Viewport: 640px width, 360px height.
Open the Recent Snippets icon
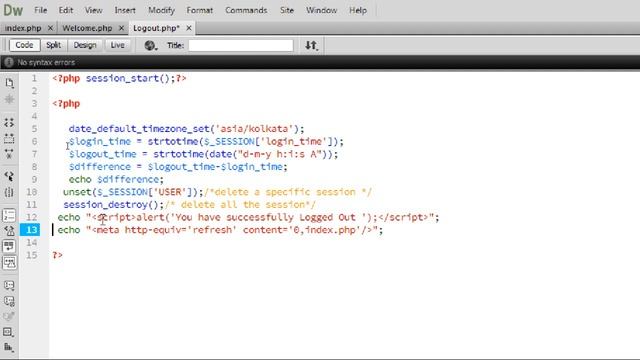click(x=9, y=332)
